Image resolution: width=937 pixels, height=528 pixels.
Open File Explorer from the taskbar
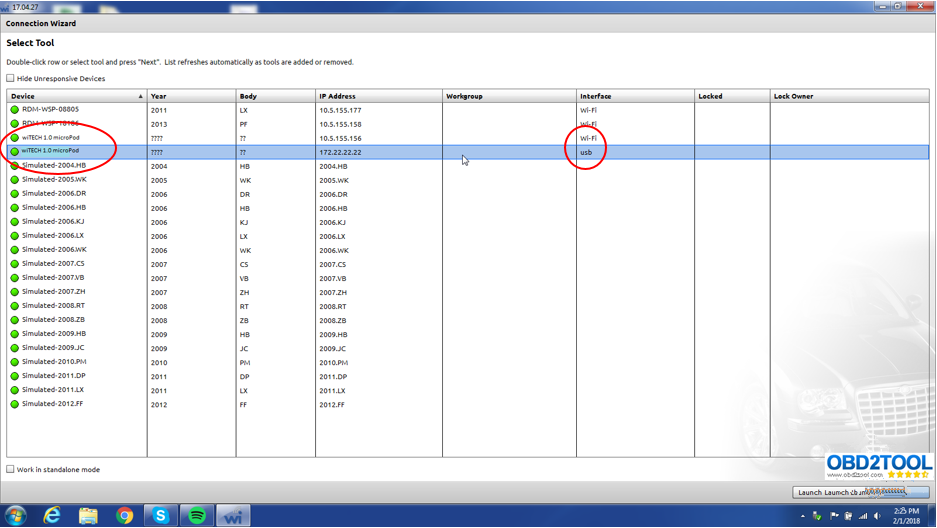tap(88, 515)
